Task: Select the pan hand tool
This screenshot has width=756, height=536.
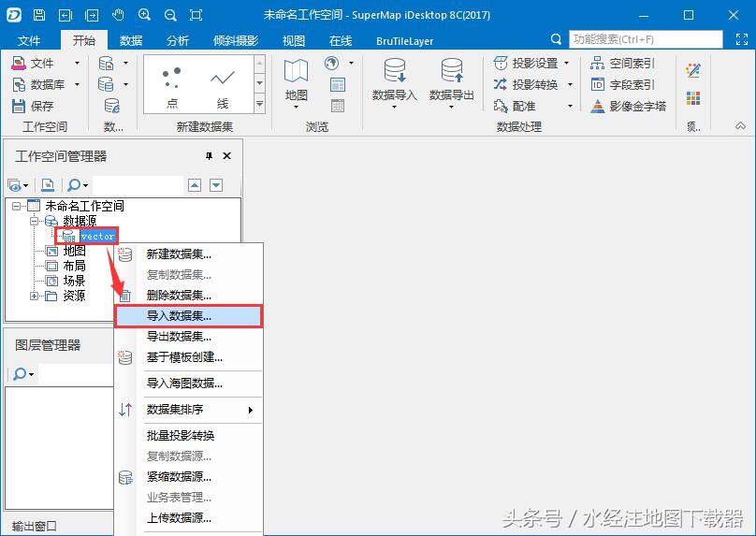Action: coord(118,15)
